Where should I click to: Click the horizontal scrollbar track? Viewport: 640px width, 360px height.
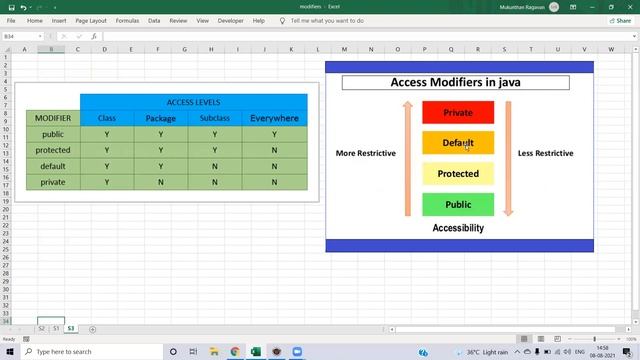pos(505,329)
